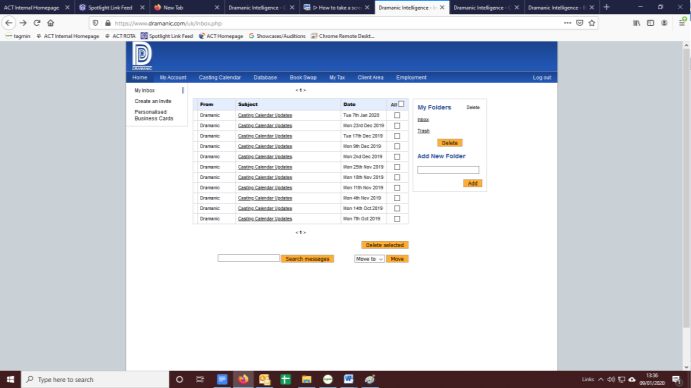
Task: Focus the Add New Folder text field
Action: [448, 170]
